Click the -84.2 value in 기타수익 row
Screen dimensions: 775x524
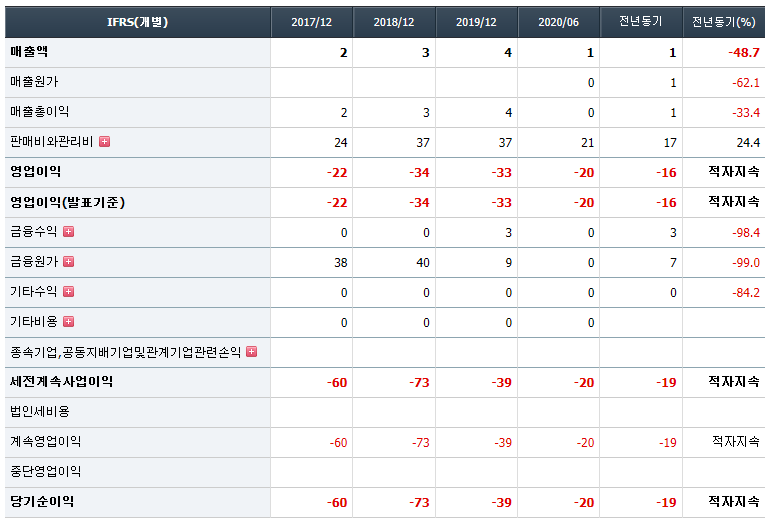pyautogui.click(x=746, y=293)
